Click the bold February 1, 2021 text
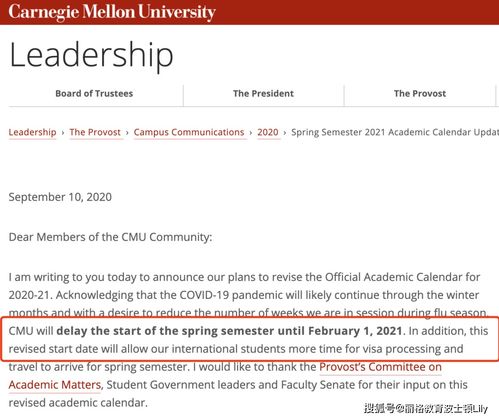Image resolution: width=499 pixels, height=419 pixels. tap(355, 331)
